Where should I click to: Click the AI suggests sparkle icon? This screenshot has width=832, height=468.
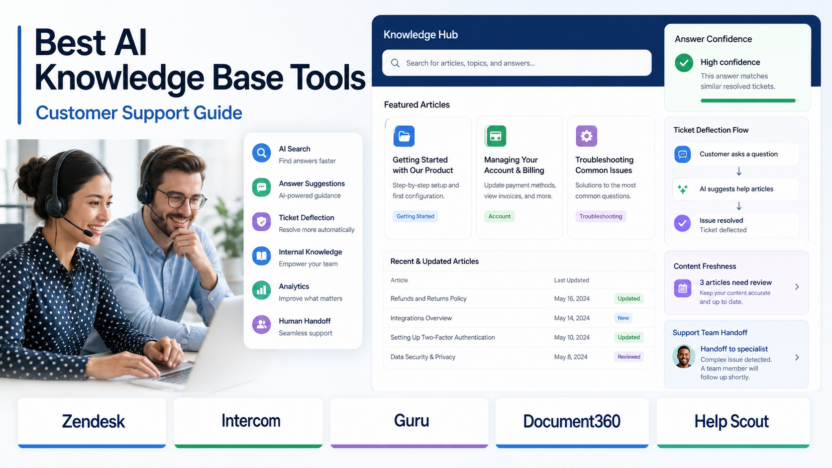click(682, 189)
